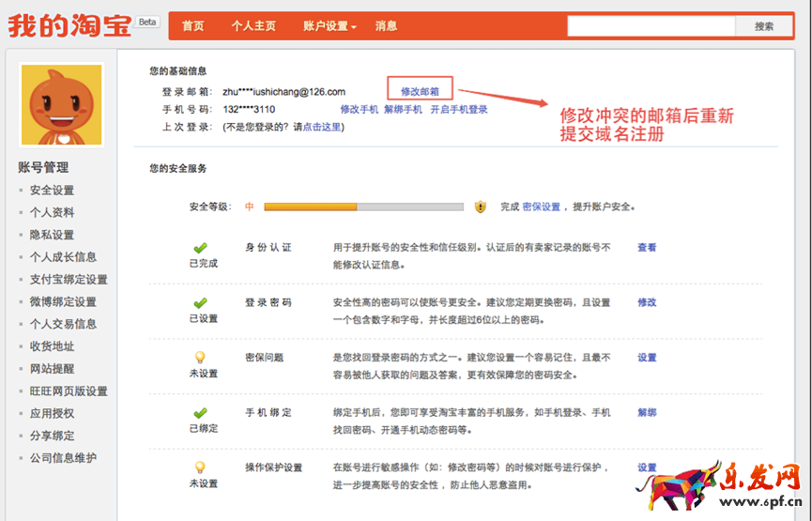Click the lightbulb icon beside 密保问题
The width and height of the screenshot is (812, 521).
[200, 358]
